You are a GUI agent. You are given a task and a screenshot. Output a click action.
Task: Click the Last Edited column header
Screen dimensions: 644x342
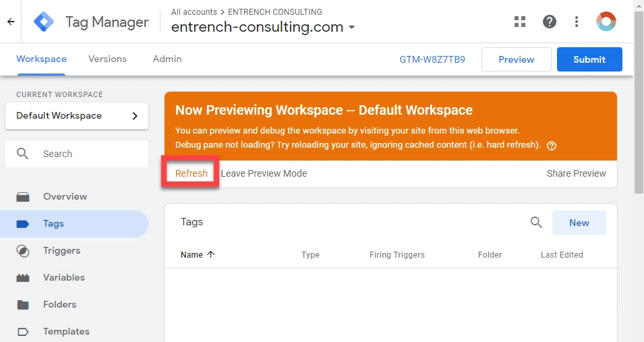[x=562, y=255]
